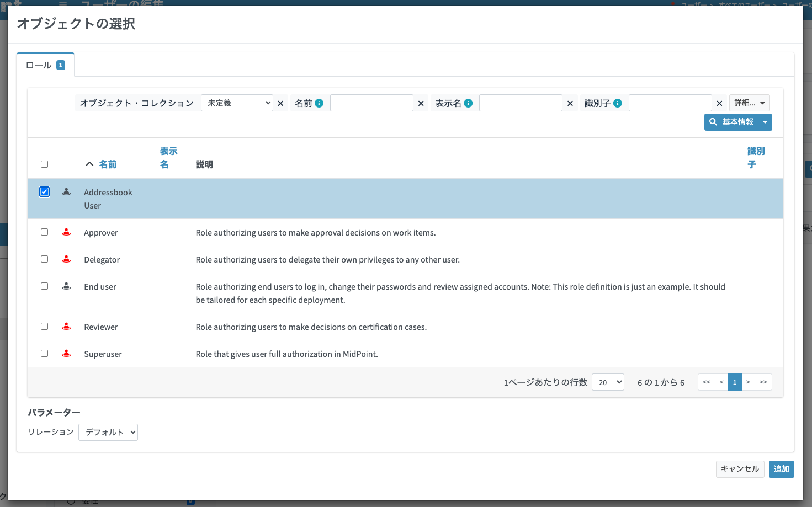Click the red Superuser role icon
Viewport: 812px width, 507px height.
point(66,353)
